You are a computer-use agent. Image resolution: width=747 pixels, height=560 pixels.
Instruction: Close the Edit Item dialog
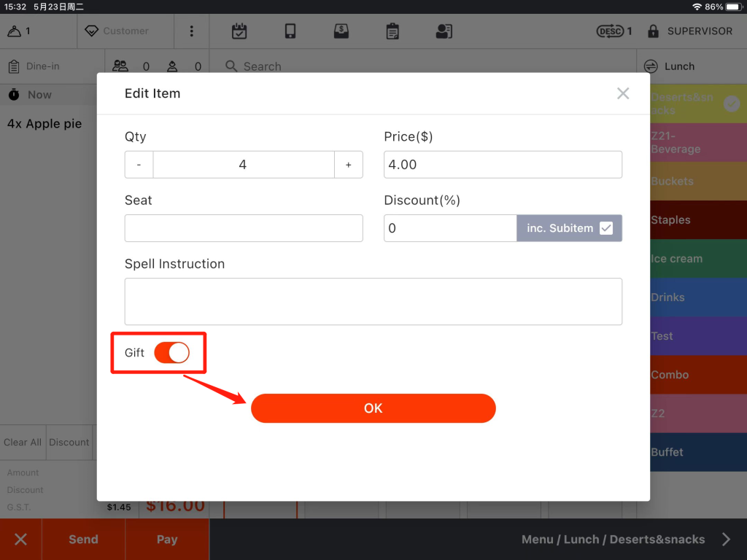[623, 93]
